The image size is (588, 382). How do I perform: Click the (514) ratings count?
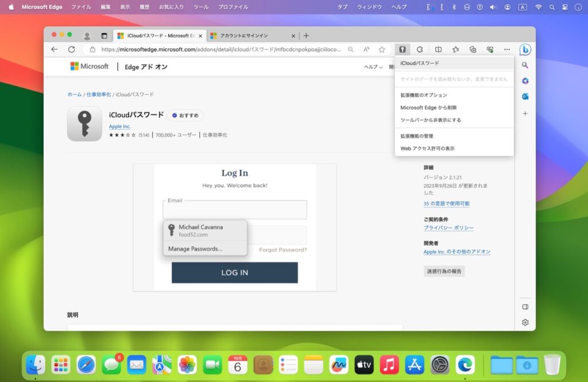coord(144,135)
